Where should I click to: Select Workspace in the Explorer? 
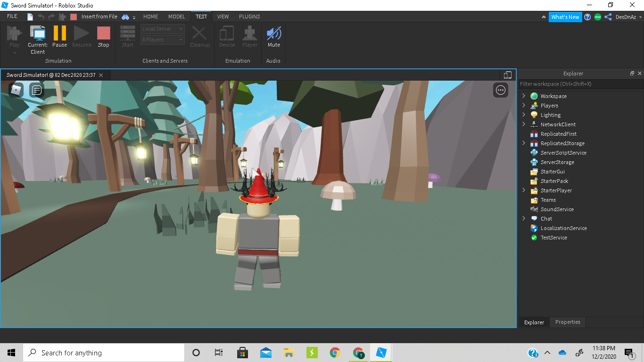(553, 96)
